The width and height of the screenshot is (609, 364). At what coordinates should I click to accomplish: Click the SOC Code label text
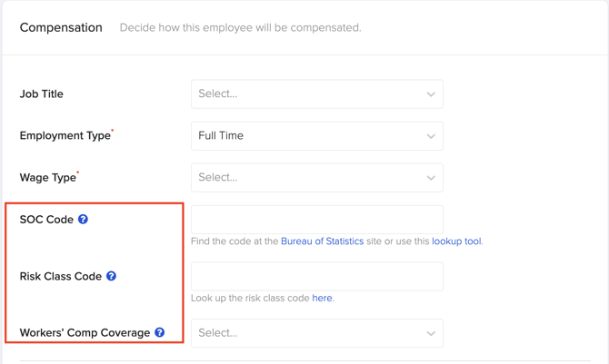[x=46, y=220]
